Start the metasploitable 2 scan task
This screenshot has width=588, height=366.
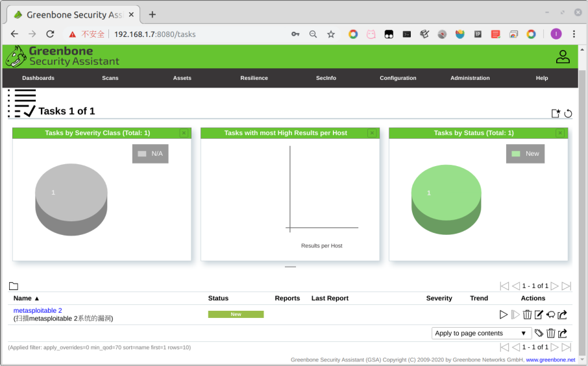(503, 315)
